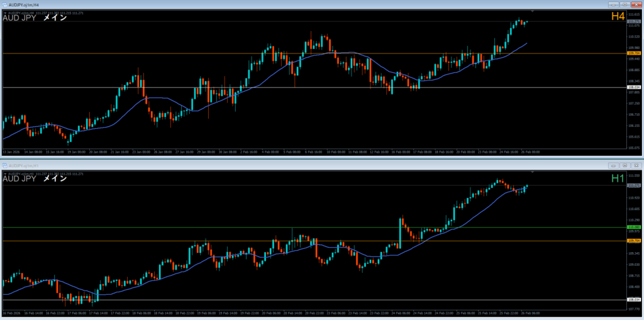Screen dimensions: 644x320
Task: Restore the H1 chart window size
Action: click(623, 165)
